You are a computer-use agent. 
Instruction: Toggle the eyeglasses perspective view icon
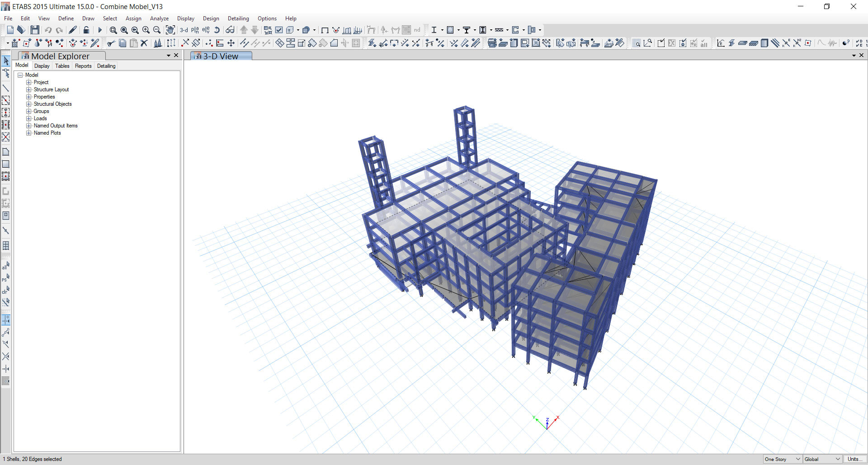point(230,30)
